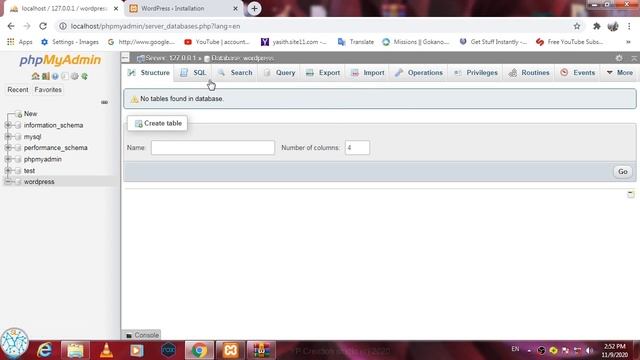
Task: Open the XAMPP control panel taskbar icon
Action: pos(231,350)
